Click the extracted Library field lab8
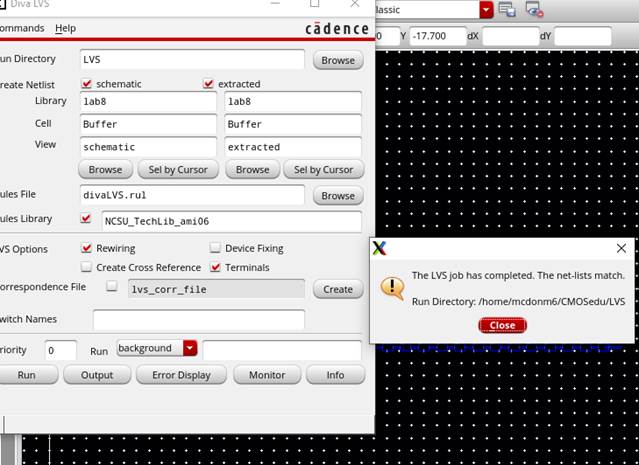639x465 pixels. pos(293,101)
